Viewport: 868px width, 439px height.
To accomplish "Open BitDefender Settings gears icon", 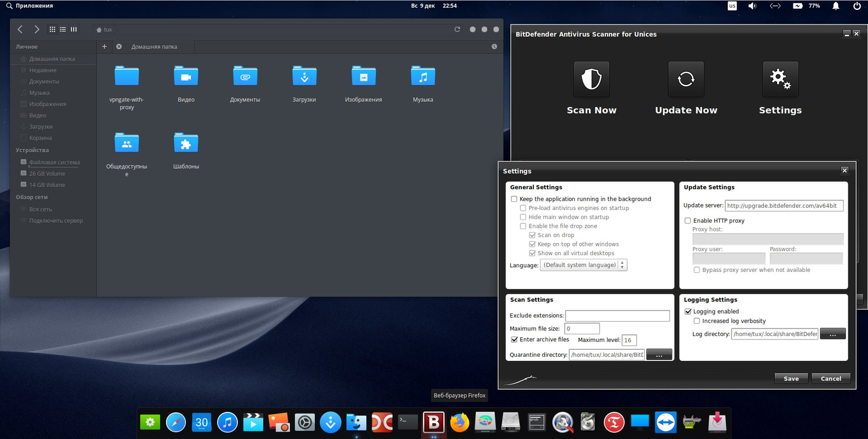I will point(780,79).
